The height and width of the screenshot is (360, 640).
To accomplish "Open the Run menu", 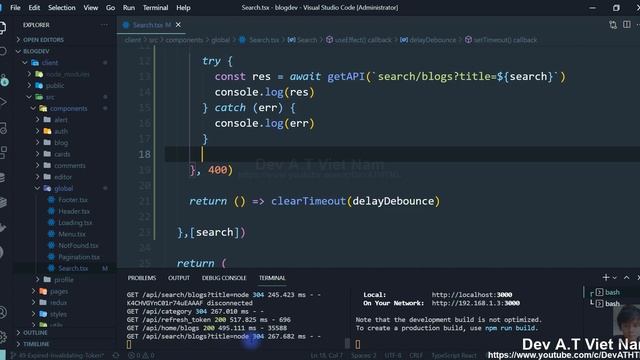I will (x=129, y=8).
